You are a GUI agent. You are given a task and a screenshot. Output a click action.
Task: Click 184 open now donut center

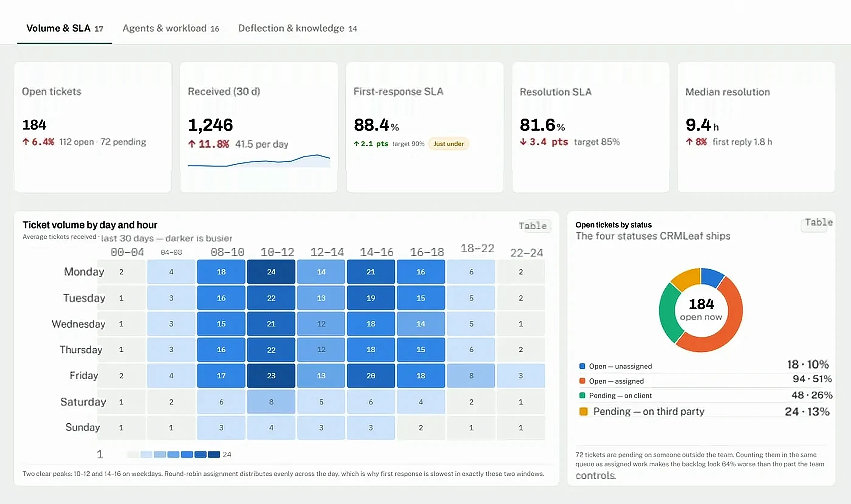pos(701,309)
